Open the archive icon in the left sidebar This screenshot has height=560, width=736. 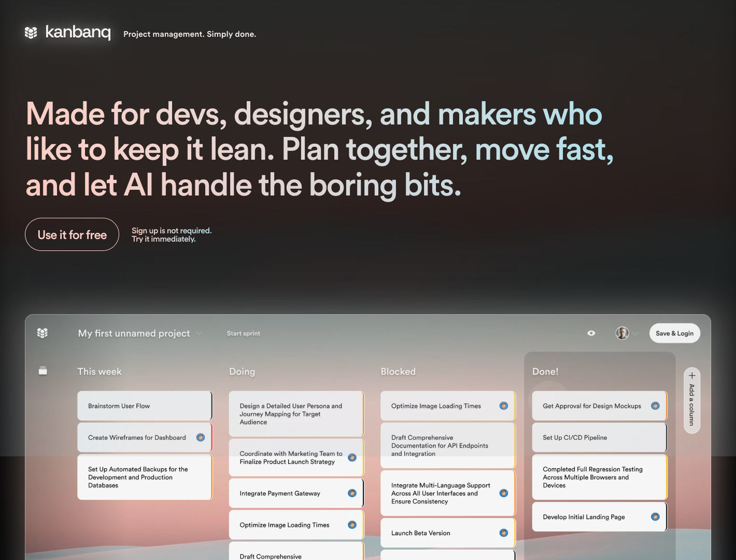click(x=43, y=371)
